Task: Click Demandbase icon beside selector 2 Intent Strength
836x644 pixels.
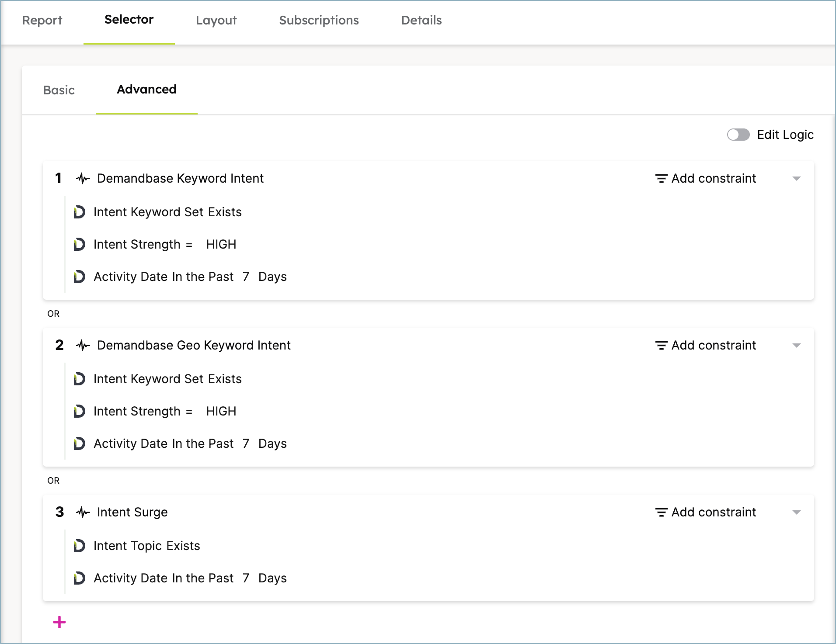Action: pos(79,411)
